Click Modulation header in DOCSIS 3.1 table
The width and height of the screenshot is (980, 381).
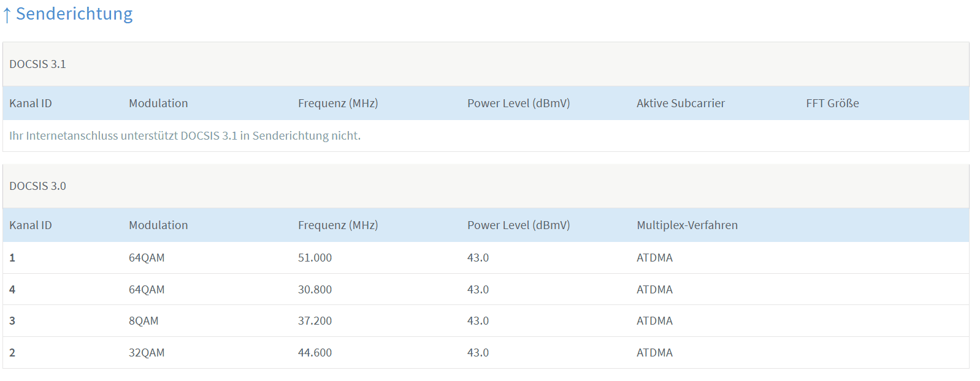coord(158,104)
